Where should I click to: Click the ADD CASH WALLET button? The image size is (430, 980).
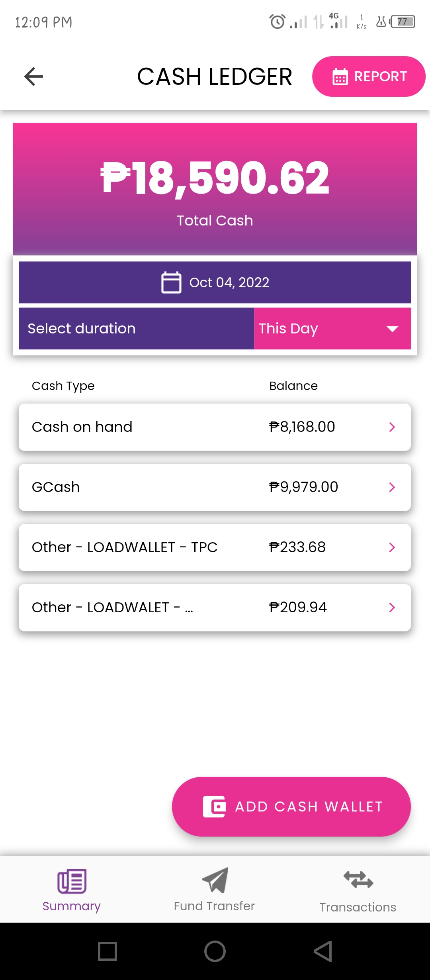[291, 807]
